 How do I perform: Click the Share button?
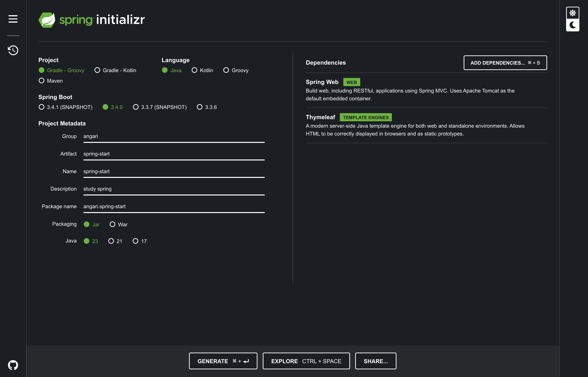(x=376, y=361)
